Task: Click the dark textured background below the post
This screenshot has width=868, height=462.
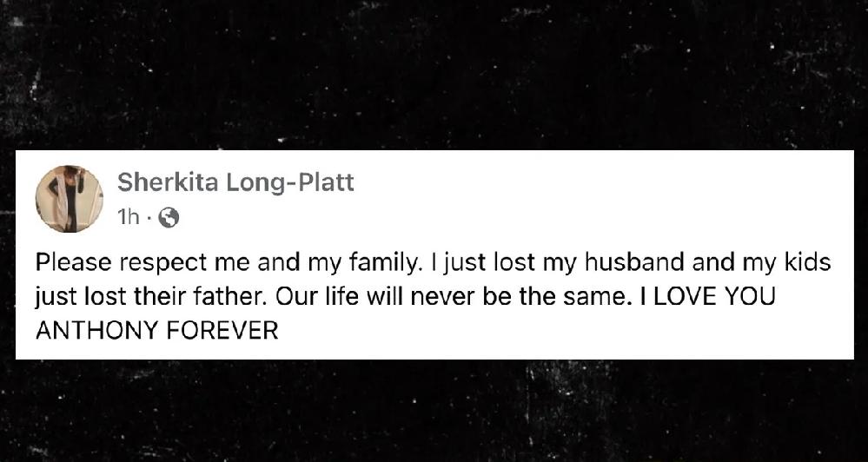Action: coord(434,411)
